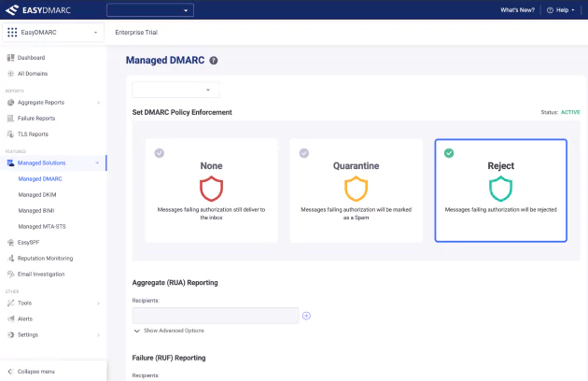
Task: Select Managed Solutions in the sidebar
Action: [42, 162]
